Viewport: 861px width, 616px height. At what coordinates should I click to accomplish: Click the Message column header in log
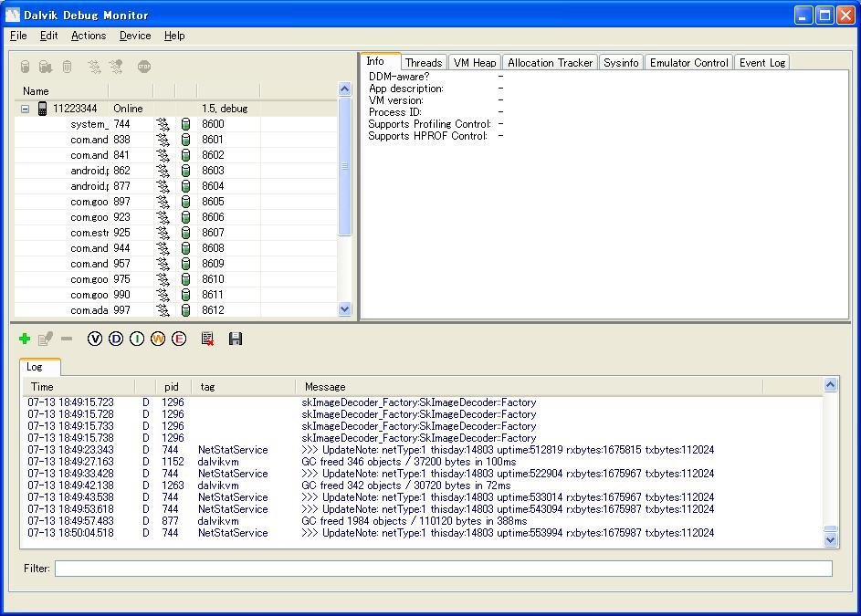(x=530, y=387)
